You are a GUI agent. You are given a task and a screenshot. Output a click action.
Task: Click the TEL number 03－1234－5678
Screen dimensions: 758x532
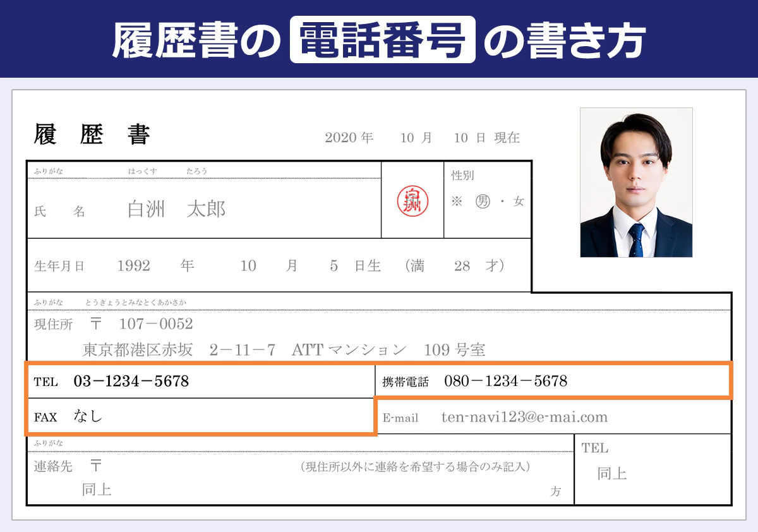click(131, 381)
